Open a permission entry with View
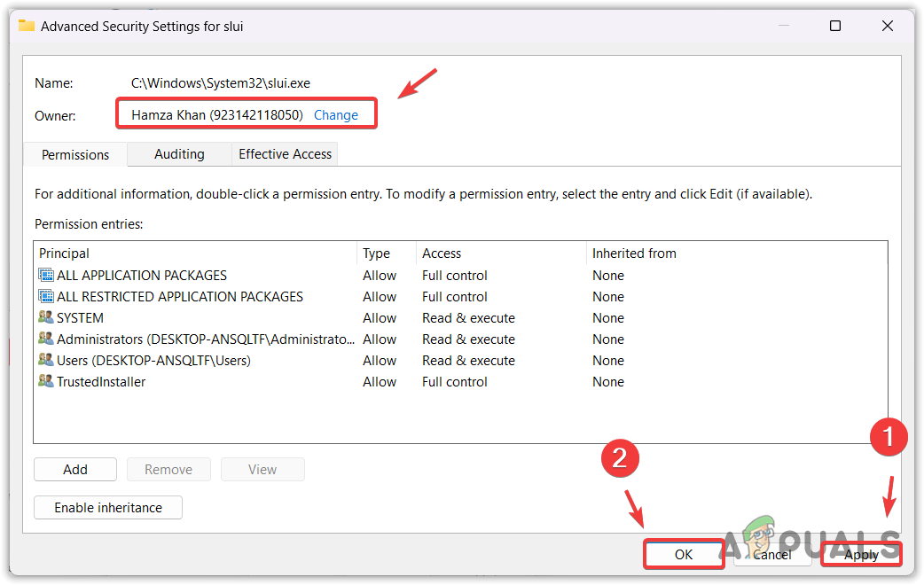The image size is (924, 585). [262, 469]
